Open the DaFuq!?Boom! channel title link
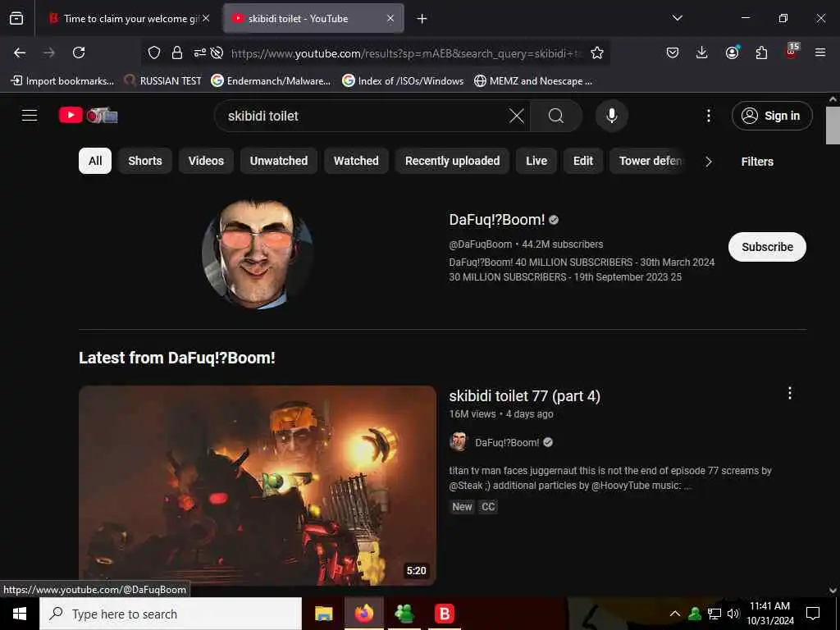 496,220
